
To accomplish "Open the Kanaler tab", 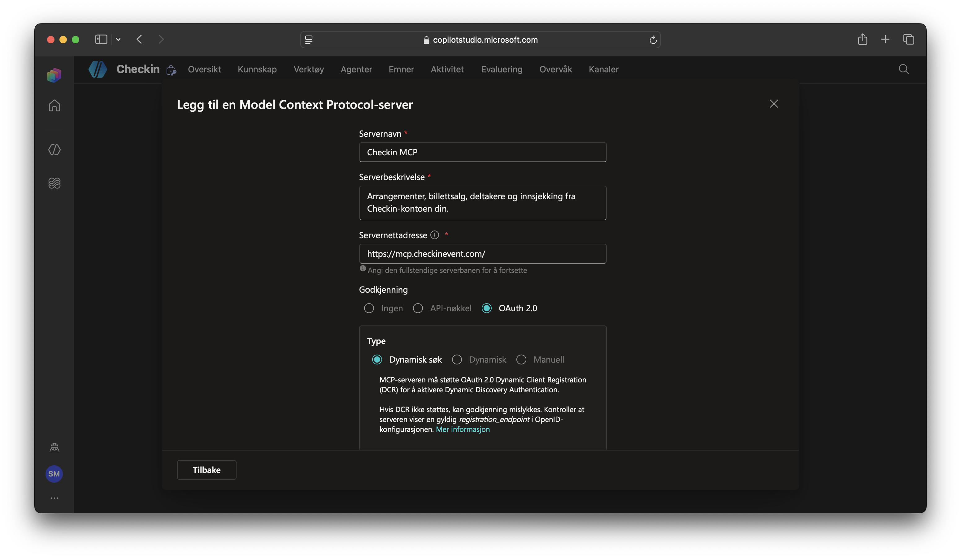I will coord(604,69).
